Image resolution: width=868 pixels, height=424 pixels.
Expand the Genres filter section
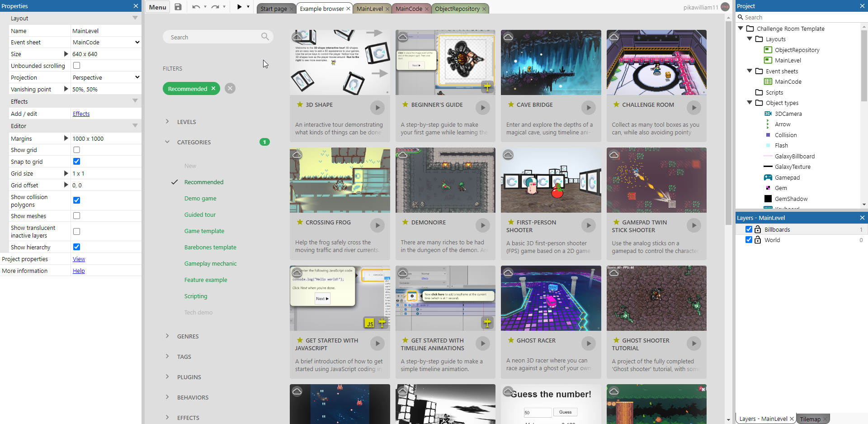tap(188, 336)
